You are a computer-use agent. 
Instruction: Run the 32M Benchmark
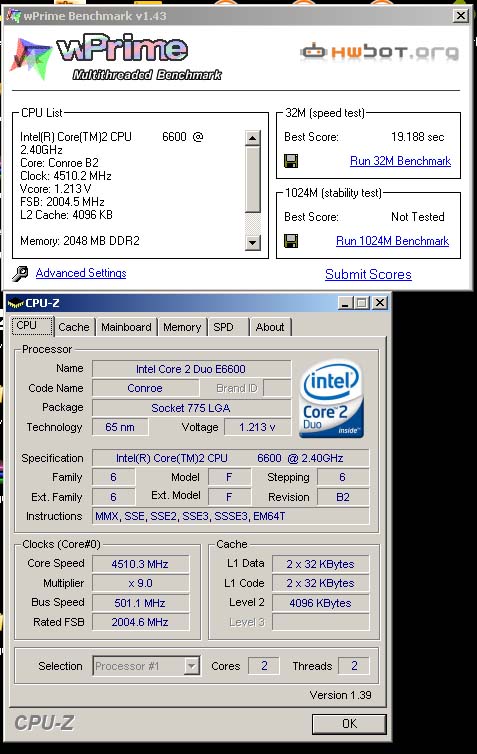tap(400, 161)
